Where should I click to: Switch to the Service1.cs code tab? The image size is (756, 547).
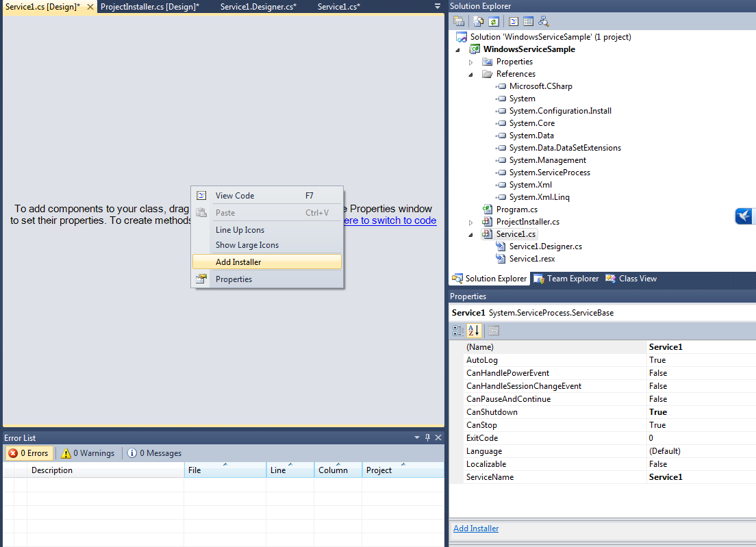[339, 7]
